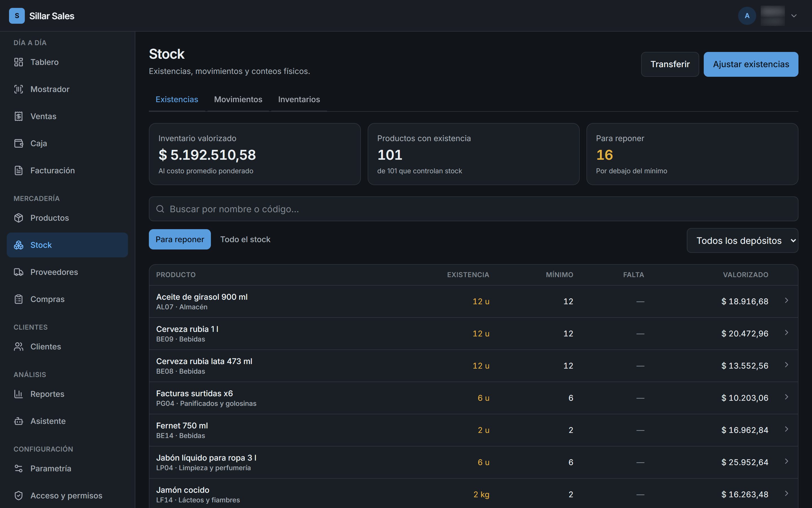Open Clientes in the sidebar menu
This screenshot has height=508, width=812.
click(x=67, y=346)
